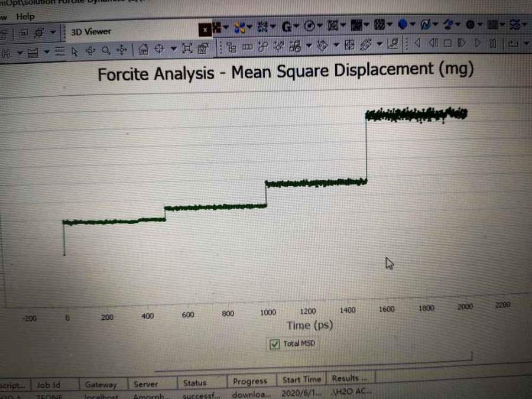Image resolution: width=532 pixels, height=399 pixels.
Task: Pick the magnifier zoom tool
Action: [106, 50]
